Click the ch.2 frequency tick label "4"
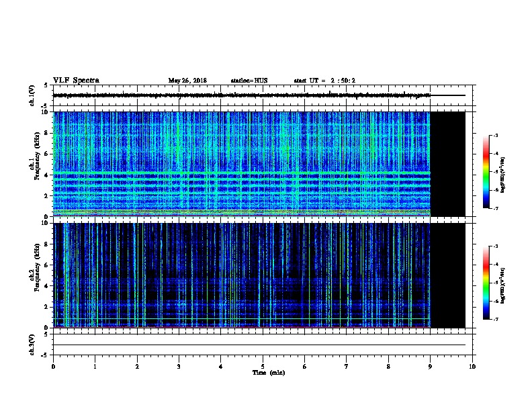The width and height of the screenshot is (532, 411). pyautogui.click(x=48, y=286)
